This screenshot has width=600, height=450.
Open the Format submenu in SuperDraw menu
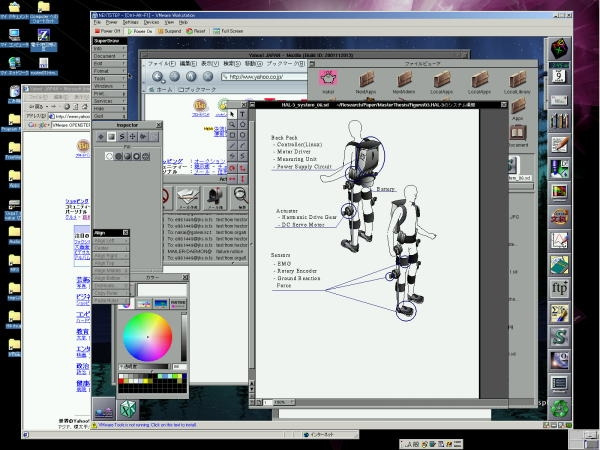click(110, 71)
